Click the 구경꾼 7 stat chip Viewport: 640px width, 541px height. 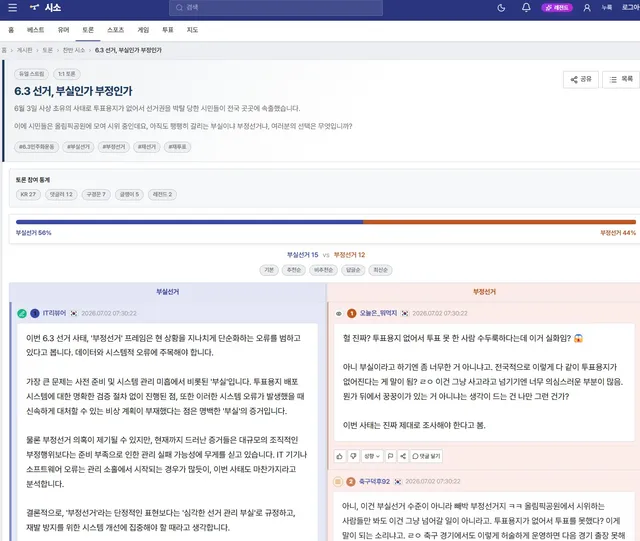[x=96, y=194]
